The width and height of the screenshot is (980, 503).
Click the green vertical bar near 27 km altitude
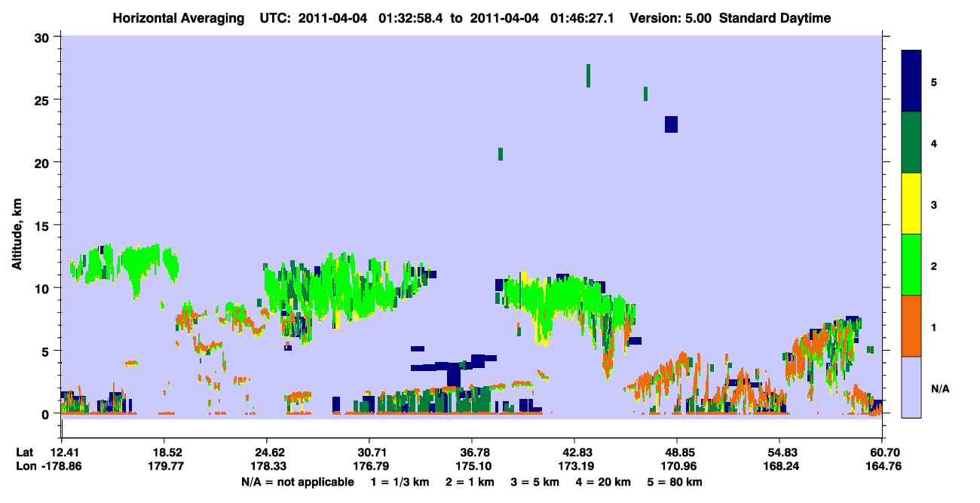point(588,75)
